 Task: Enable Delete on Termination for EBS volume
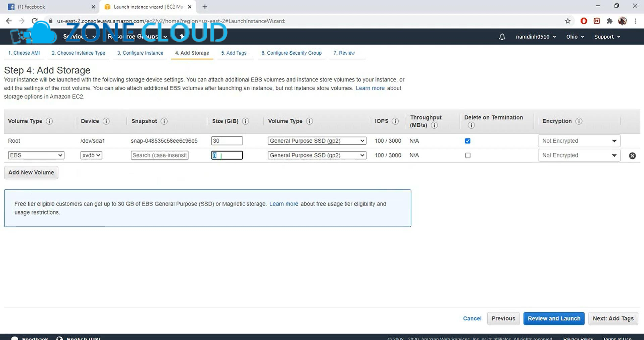467,155
